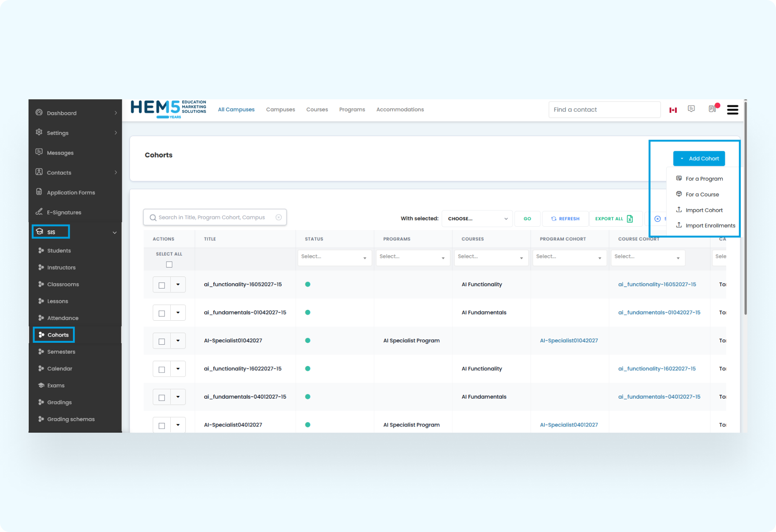Open the With selected CHOOSE dropdown

click(477, 219)
